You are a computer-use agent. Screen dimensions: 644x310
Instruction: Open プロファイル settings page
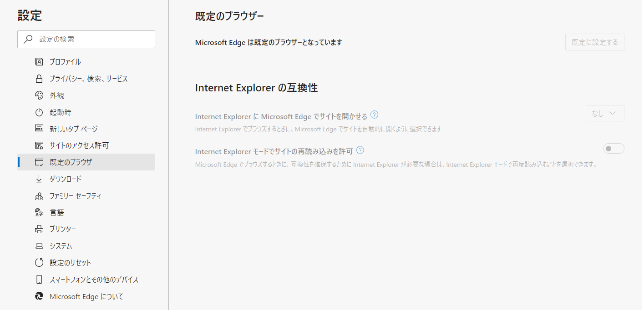coord(86,62)
